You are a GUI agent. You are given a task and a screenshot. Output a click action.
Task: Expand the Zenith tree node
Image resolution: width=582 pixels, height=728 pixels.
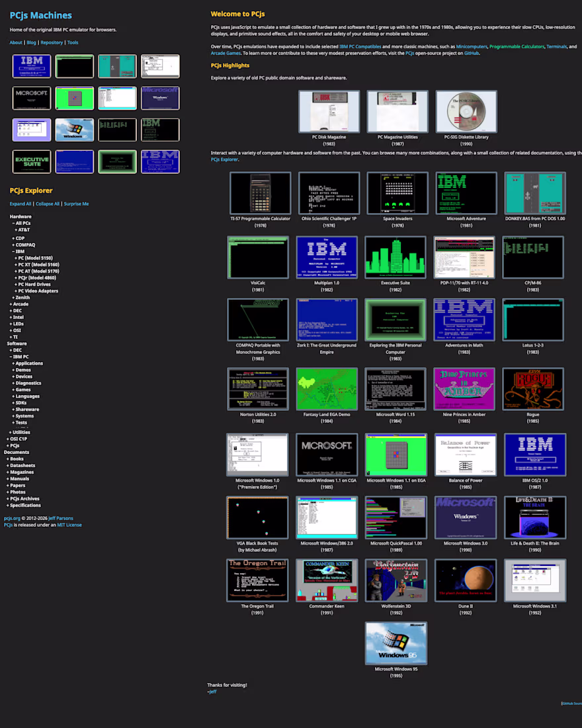tap(21, 298)
